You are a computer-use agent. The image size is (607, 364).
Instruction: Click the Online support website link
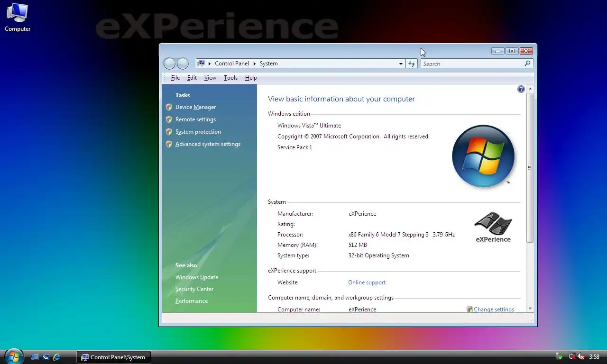367,282
